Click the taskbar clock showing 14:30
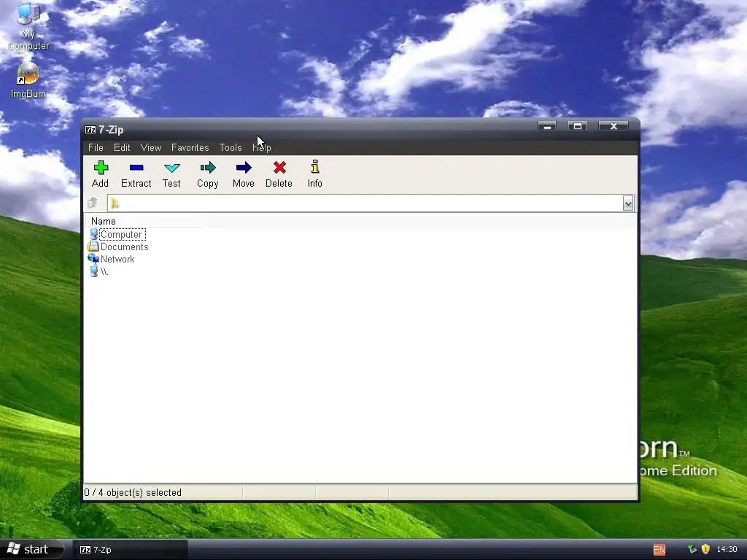 point(727,550)
